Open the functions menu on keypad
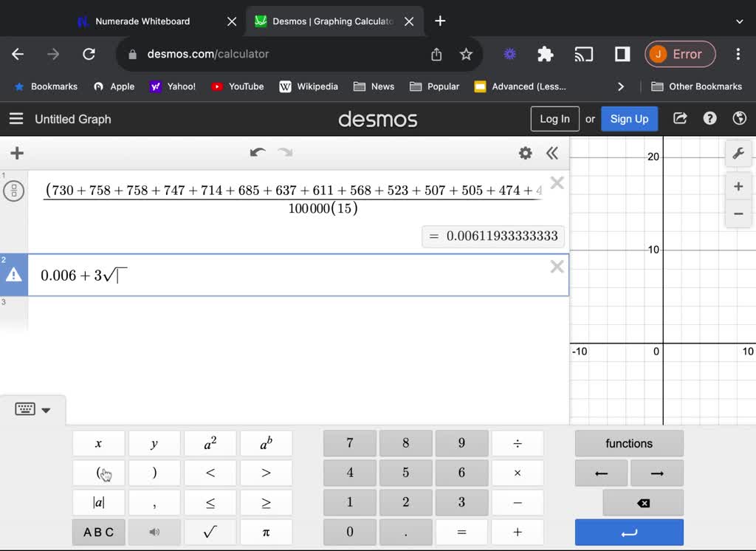The height and width of the screenshot is (551, 756). (629, 443)
